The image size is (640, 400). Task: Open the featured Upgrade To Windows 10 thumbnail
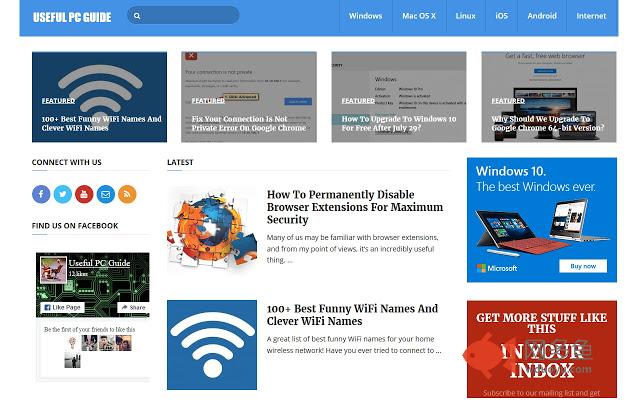click(x=399, y=97)
